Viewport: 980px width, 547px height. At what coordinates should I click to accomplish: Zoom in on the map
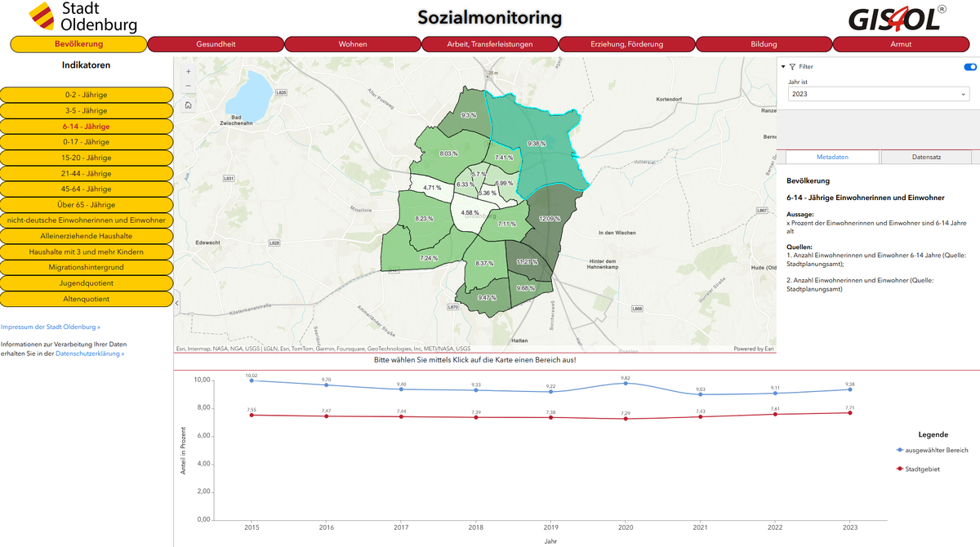pyautogui.click(x=189, y=71)
